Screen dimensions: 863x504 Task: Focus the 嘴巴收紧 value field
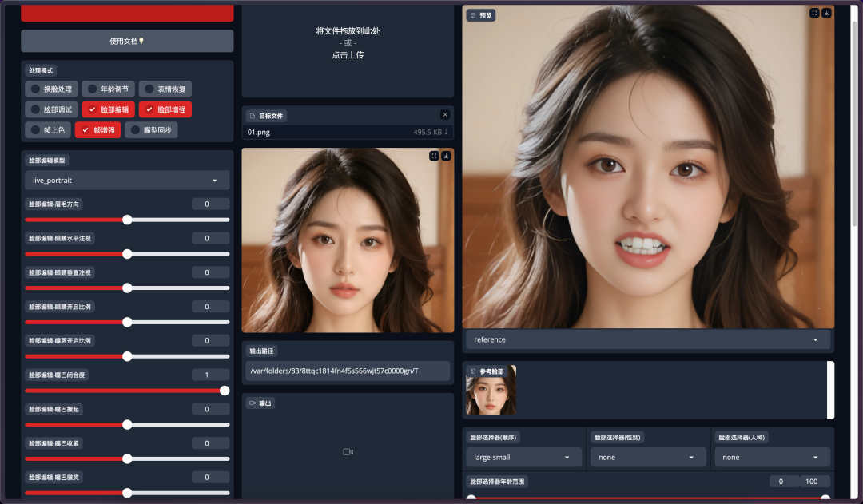pos(210,443)
